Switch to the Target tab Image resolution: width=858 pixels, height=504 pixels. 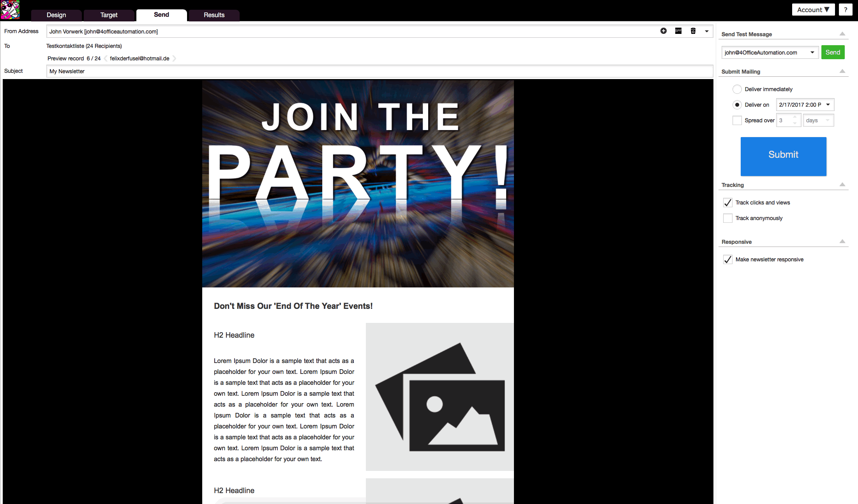109,15
